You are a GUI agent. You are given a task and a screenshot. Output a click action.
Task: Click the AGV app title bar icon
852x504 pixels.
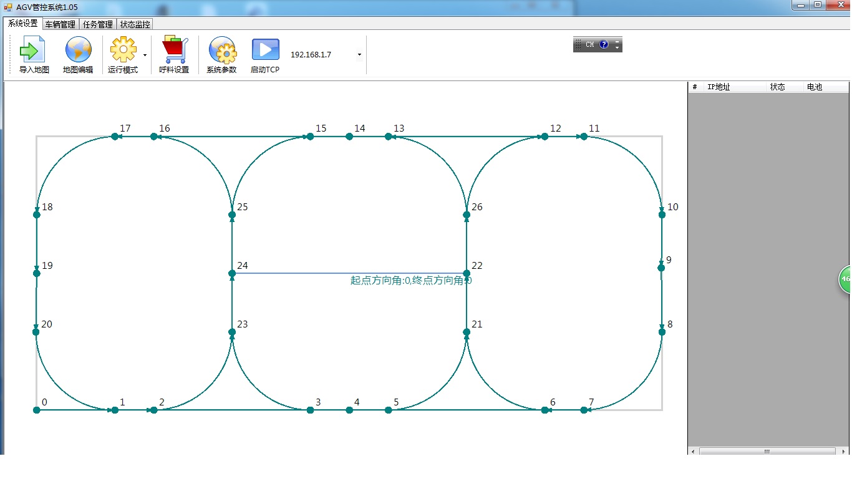pyautogui.click(x=8, y=7)
